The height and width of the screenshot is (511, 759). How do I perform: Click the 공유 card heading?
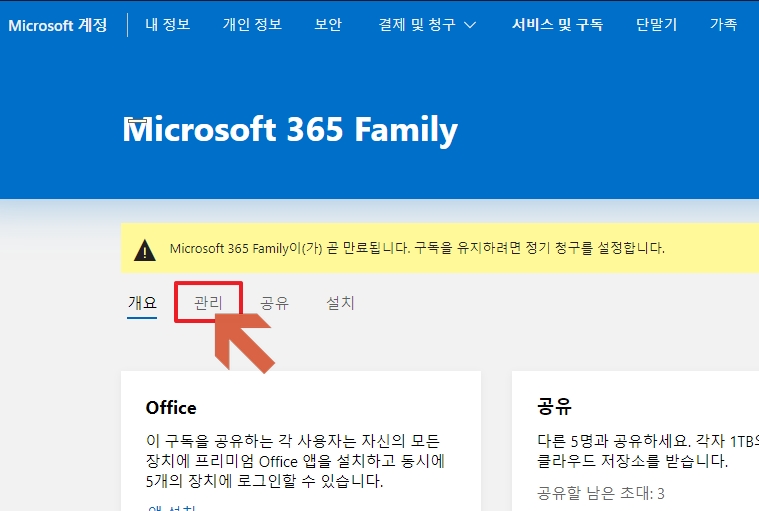(554, 406)
